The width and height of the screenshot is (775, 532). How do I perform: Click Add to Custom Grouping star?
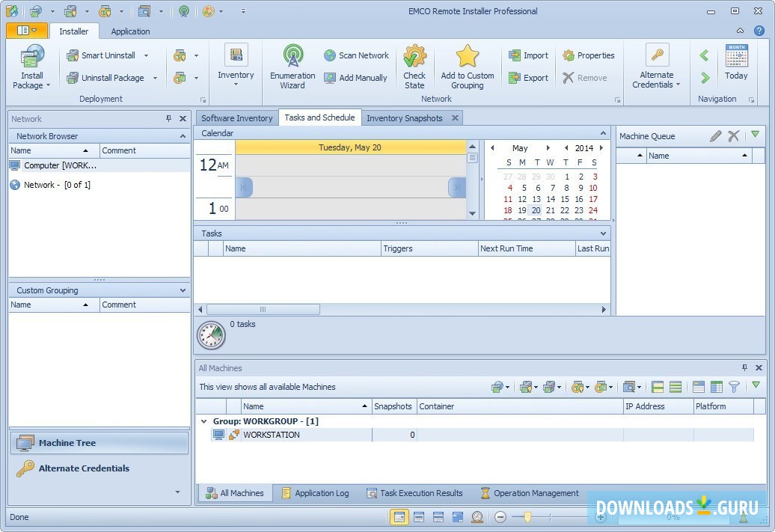(467, 55)
